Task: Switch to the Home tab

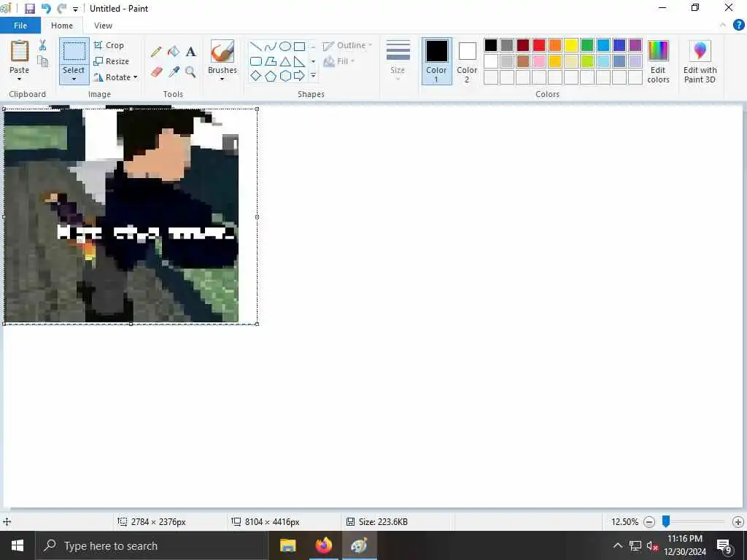Action: (62, 26)
